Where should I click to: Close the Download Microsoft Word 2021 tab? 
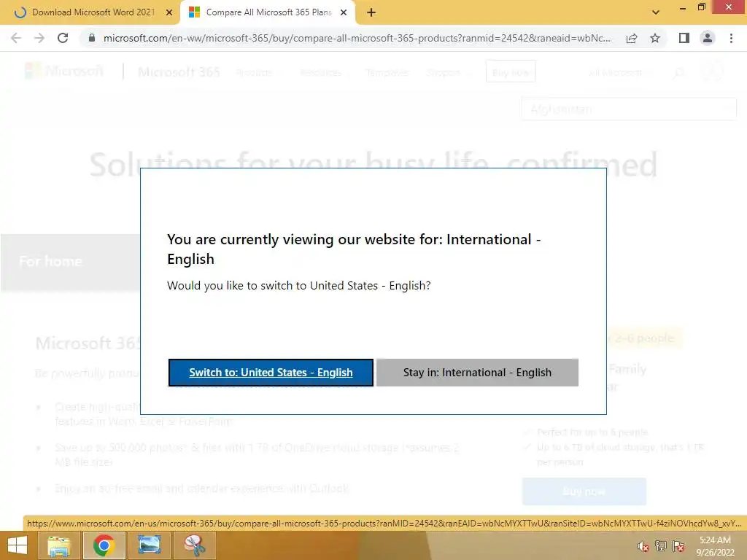coord(169,13)
